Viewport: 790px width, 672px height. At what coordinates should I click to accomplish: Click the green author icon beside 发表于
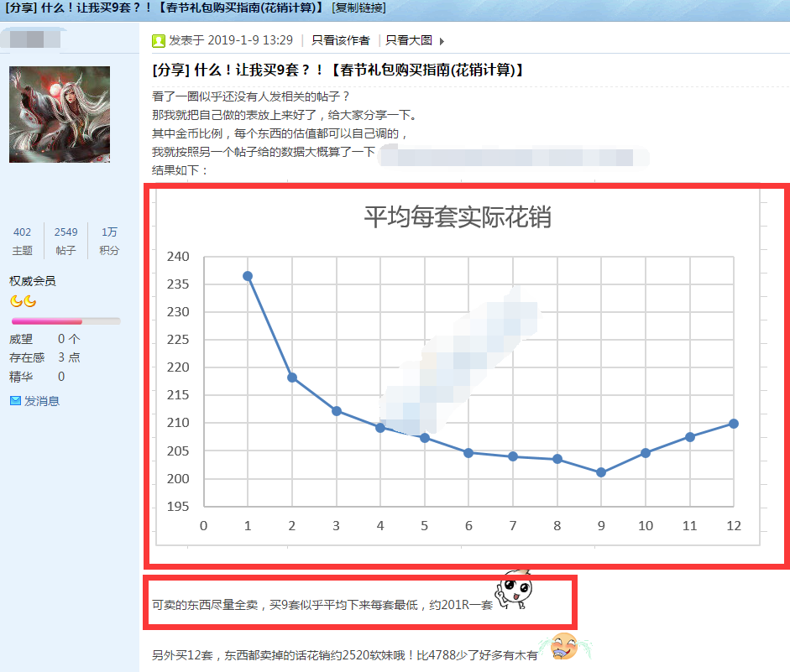click(x=159, y=41)
